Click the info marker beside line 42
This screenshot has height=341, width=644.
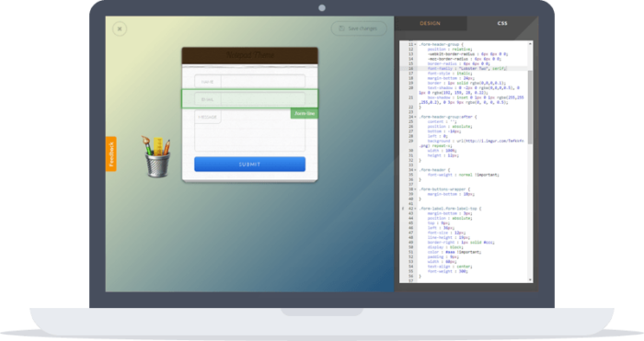click(403, 209)
